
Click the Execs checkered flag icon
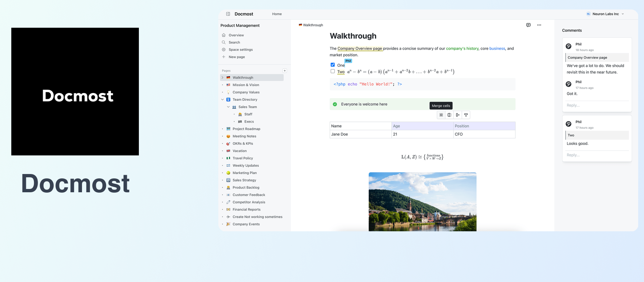click(240, 121)
